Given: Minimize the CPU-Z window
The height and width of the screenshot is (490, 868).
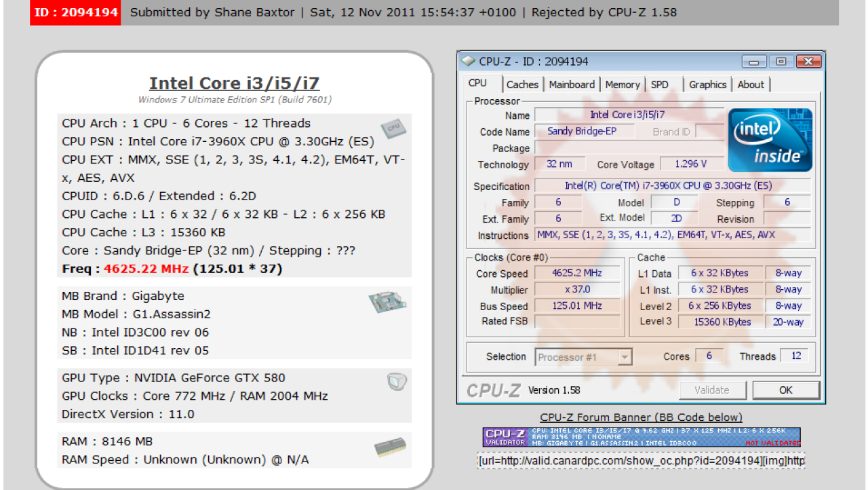Looking at the screenshot, I should (x=753, y=62).
